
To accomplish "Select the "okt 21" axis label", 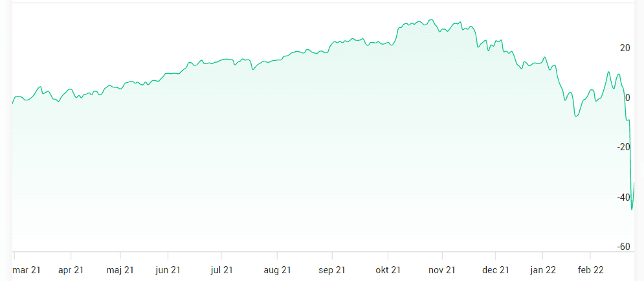I will point(388,270).
